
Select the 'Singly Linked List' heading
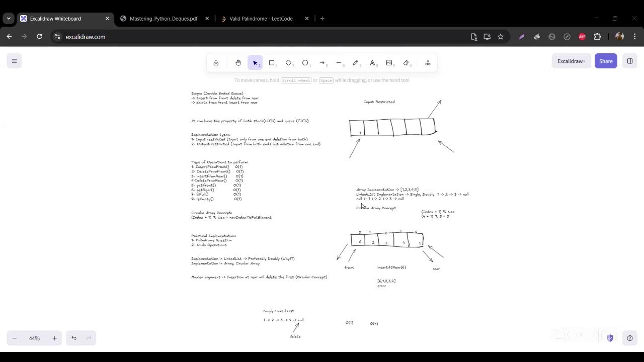(x=279, y=311)
